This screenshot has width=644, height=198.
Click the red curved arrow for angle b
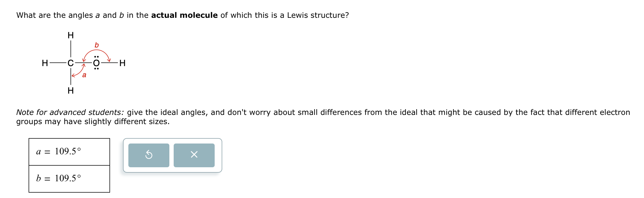[x=97, y=50]
